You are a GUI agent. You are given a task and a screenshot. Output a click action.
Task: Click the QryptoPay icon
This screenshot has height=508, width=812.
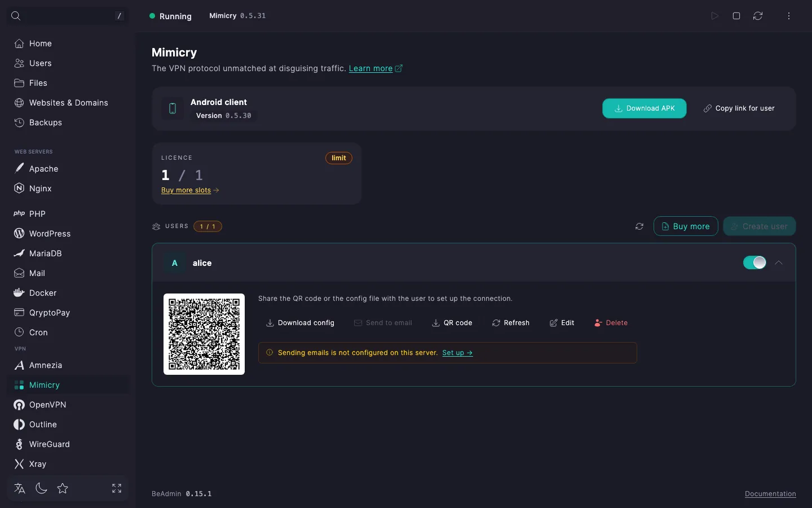[x=19, y=313]
